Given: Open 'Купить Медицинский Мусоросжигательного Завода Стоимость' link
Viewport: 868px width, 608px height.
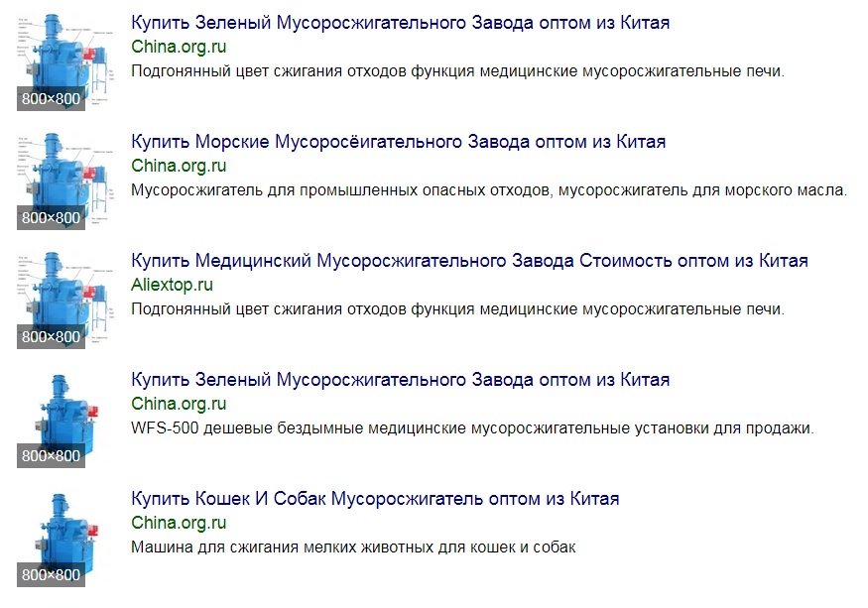Looking at the screenshot, I should (x=469, y=261).
